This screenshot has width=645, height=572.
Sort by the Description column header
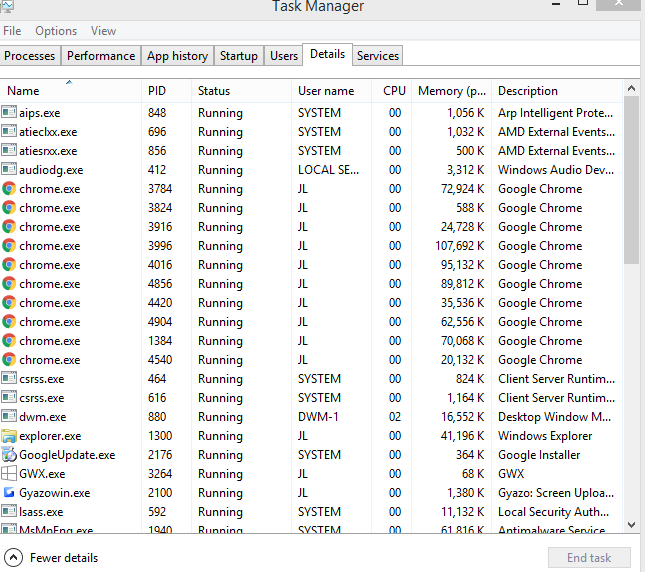pos(557,90)
